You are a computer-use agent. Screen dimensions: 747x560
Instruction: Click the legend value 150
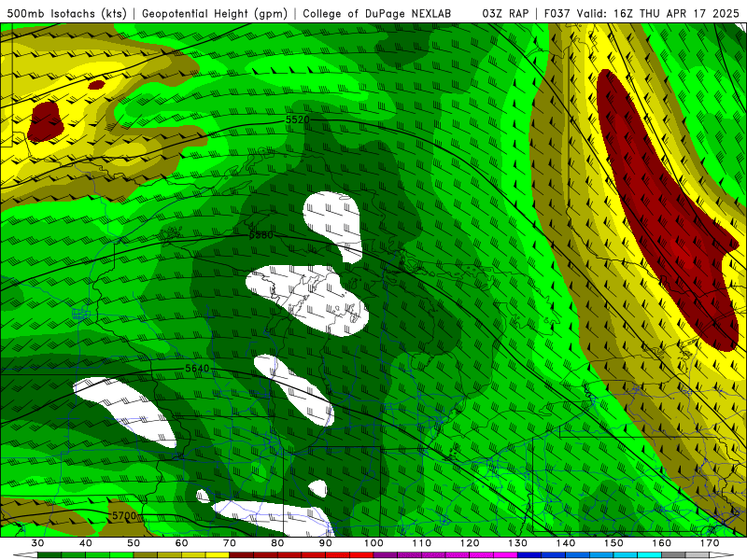(x=613, y=543)
